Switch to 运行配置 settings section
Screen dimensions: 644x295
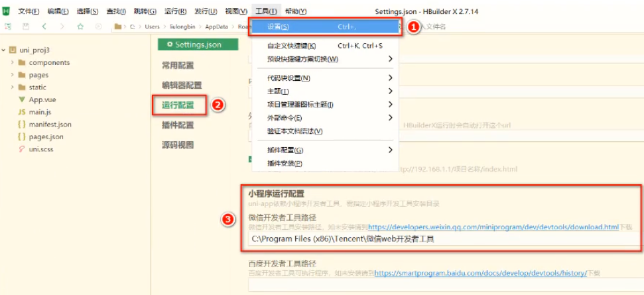click(178, 105)
